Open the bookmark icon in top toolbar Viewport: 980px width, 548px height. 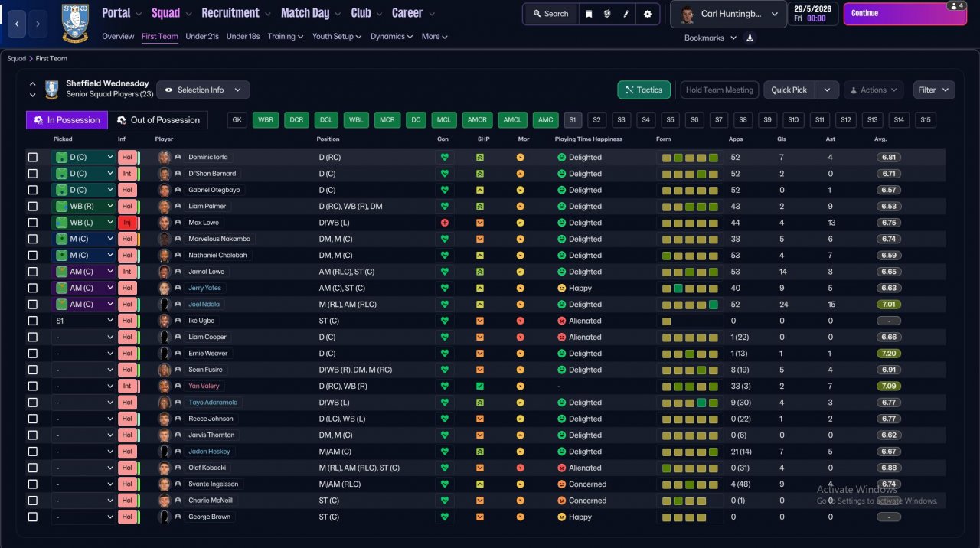click(589, 14)
